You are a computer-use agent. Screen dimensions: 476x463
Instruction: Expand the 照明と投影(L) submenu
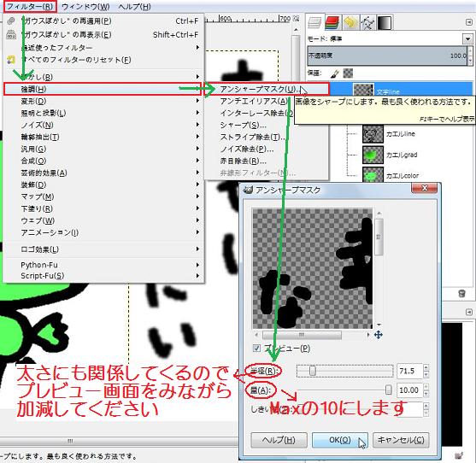103,113
